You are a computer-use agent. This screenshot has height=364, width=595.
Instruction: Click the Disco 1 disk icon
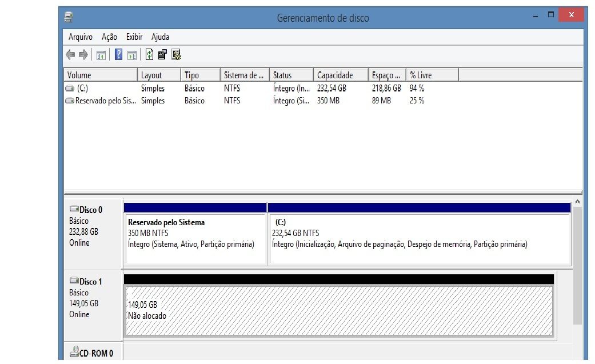[x=74, y=280]
